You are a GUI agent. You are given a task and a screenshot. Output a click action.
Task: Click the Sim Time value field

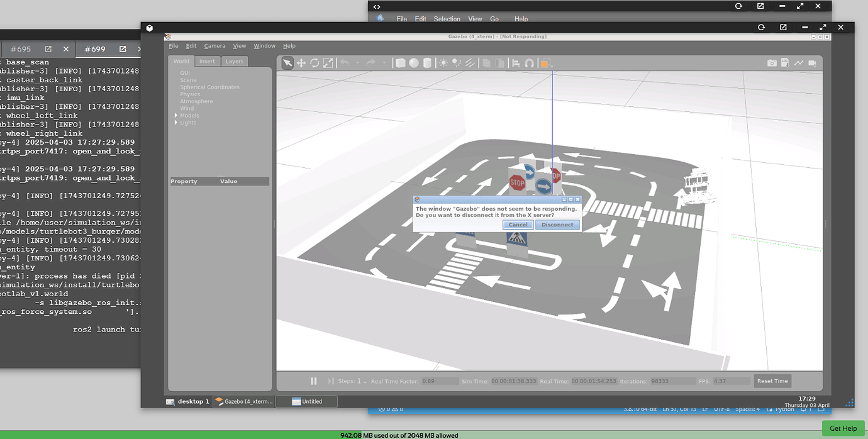point(514,381)
